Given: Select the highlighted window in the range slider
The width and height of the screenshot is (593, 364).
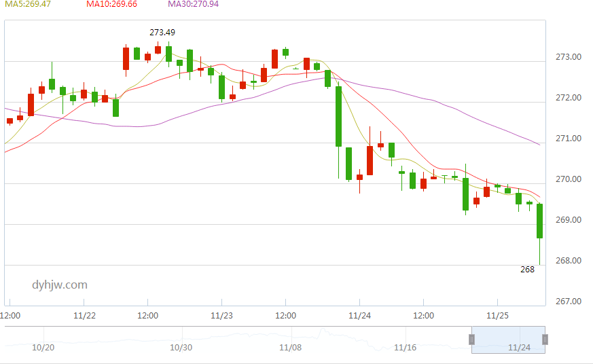Looking at the screenshot, I should click(x=508, y=340).
